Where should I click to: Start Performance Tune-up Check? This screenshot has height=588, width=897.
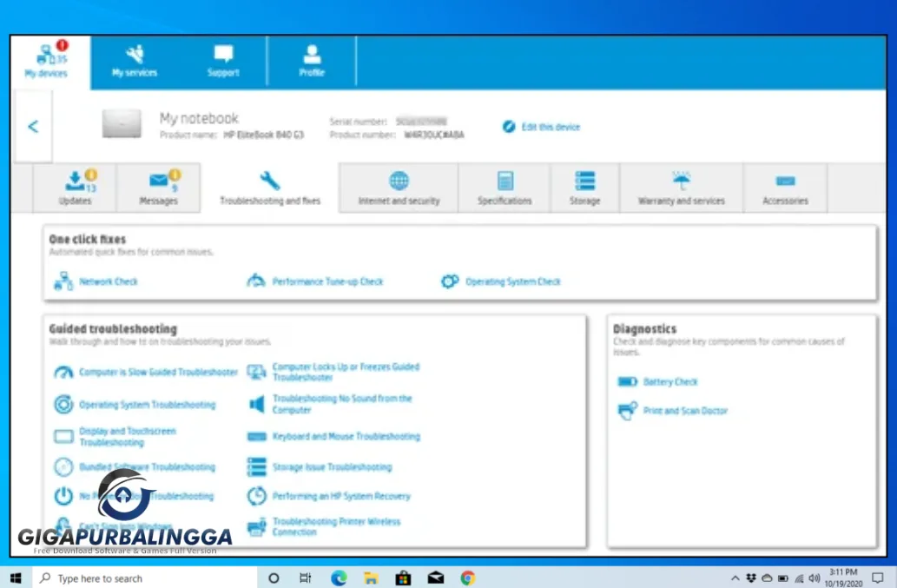(327, 281)
